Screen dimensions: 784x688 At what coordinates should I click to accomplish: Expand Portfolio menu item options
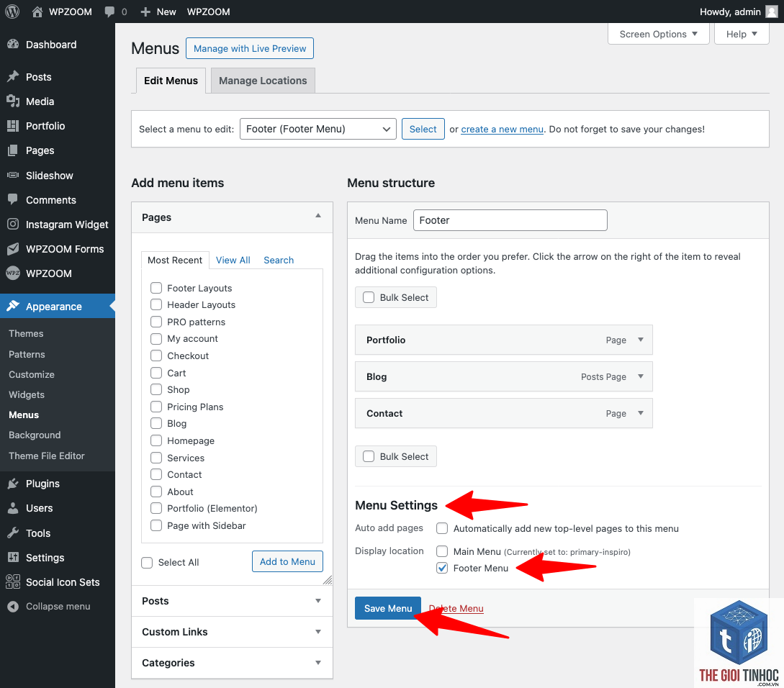click(x=641, y=340)
